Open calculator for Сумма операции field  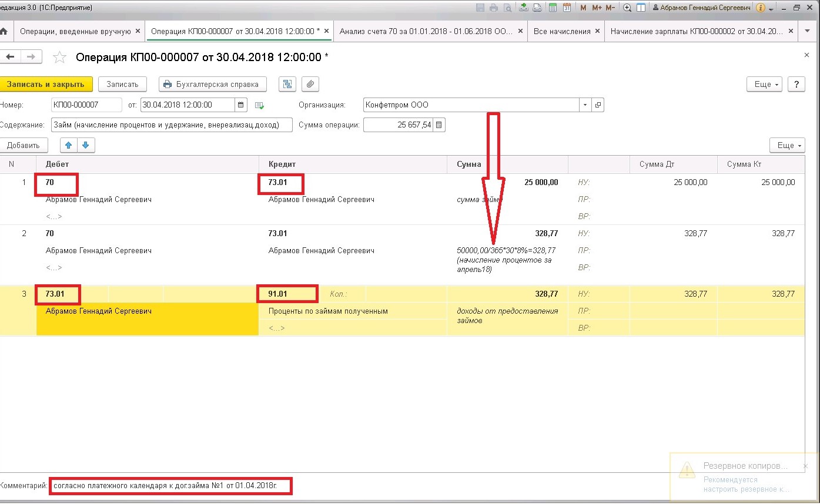tap(439, 125)
